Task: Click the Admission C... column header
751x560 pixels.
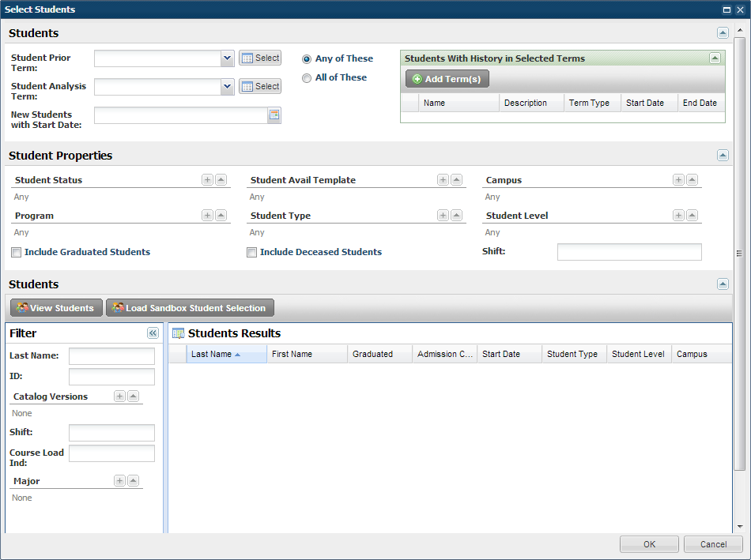Action: coord(444,354)
